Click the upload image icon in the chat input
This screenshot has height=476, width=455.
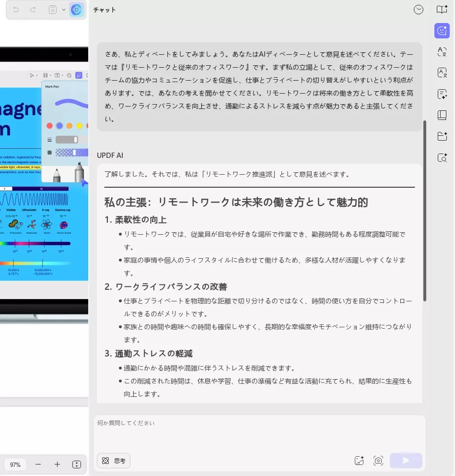(x=359, y=461)
